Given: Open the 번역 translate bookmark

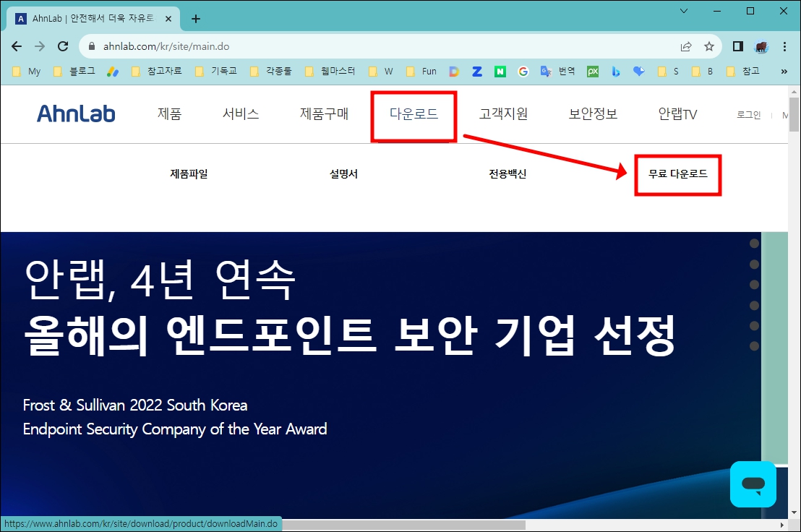Looking at the screenshot, I should (x=558, y=72).
